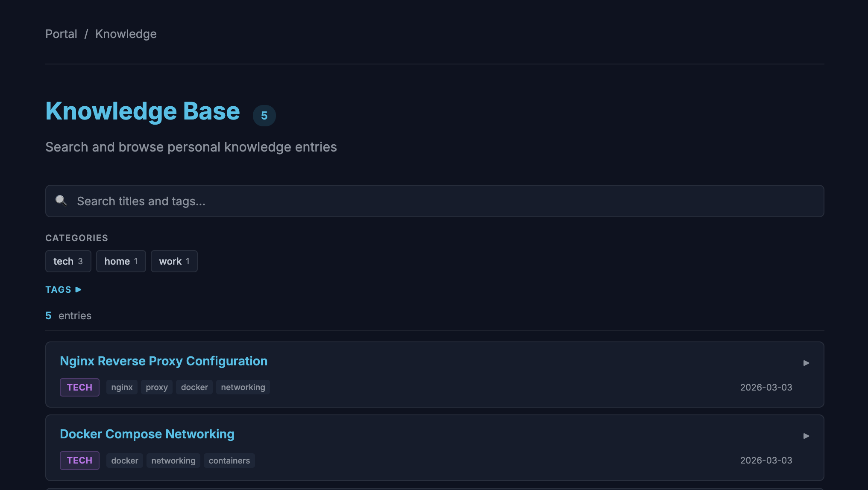Filter entries by the tech category

(68, 261)
